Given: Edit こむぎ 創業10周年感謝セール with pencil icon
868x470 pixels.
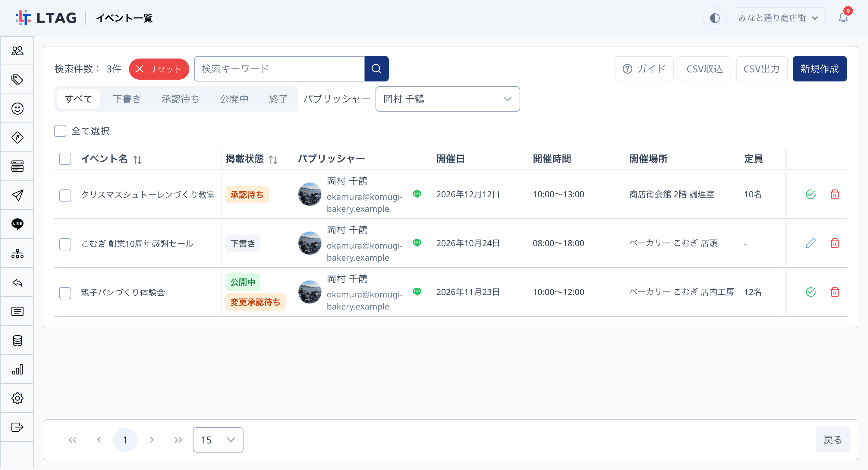Looking at the screenshot, I should point(810,243).
